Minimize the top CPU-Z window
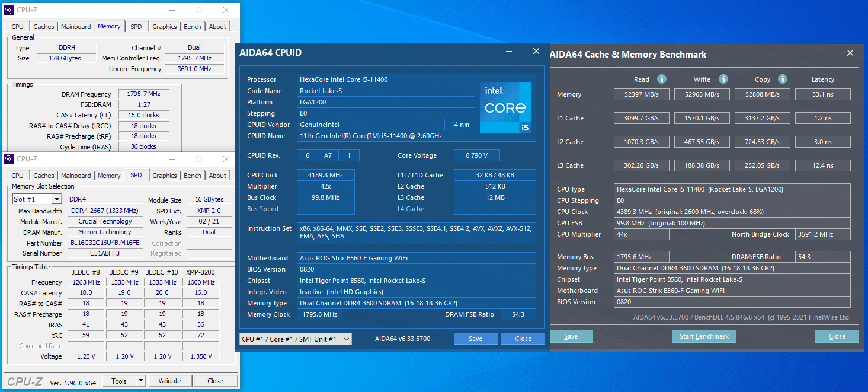Viewport: 868px width, 392px height. tap(172, 10)
